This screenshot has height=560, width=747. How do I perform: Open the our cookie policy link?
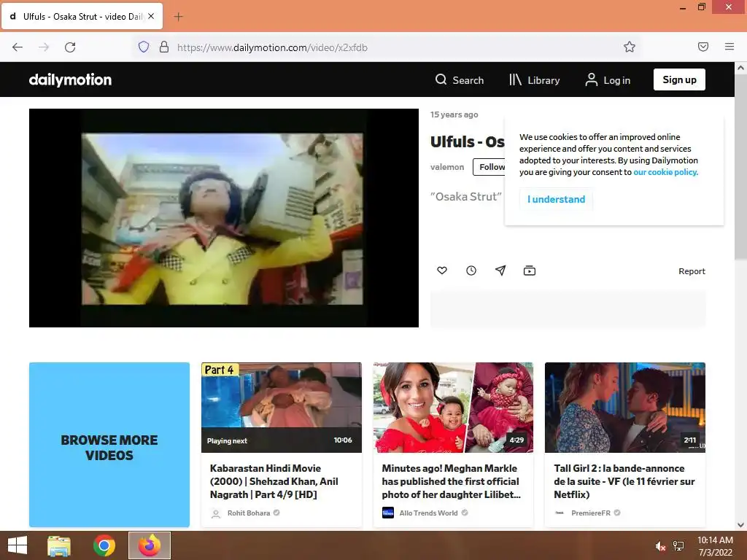pos(665,172)
